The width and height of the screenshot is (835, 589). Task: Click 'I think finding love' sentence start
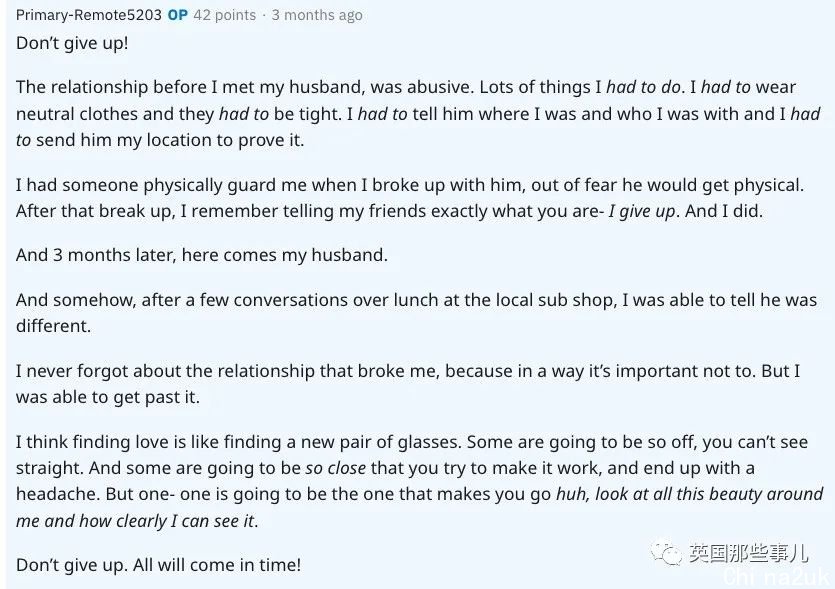point(98,442)
